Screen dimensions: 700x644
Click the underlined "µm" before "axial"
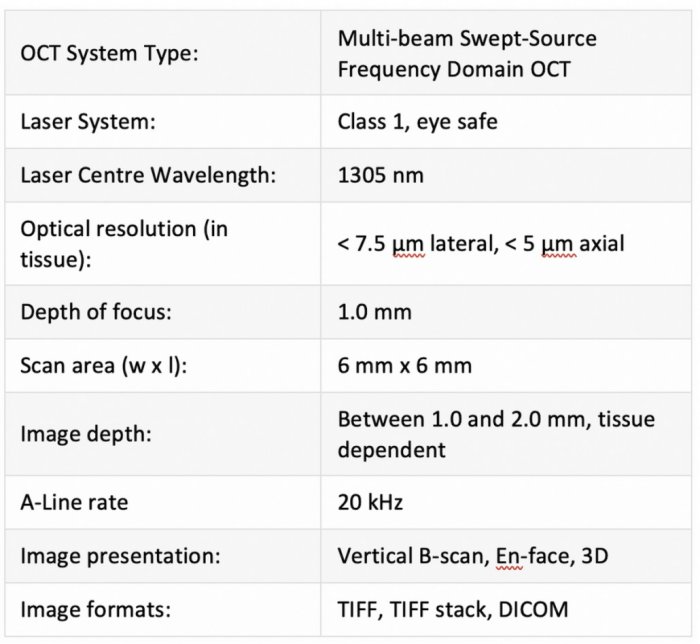(560, 243)
